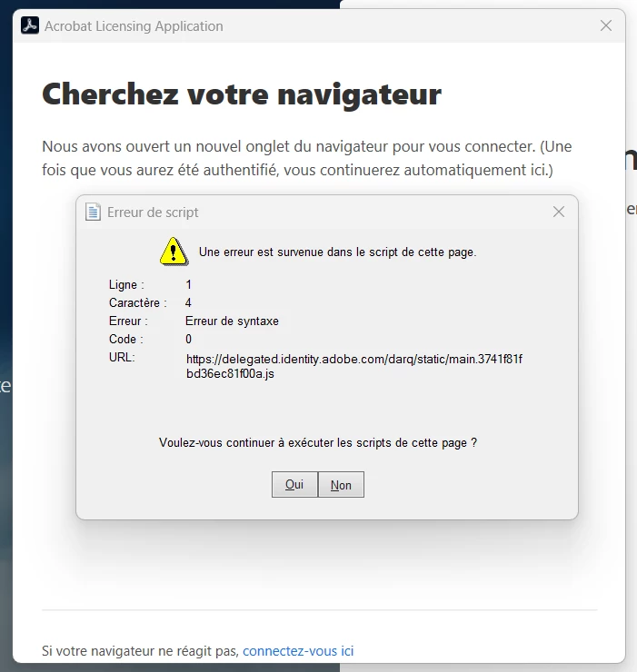Click the 'Voulez-vous continuer à exécuter' question text
637x672 pixels.
pos(318,443)
